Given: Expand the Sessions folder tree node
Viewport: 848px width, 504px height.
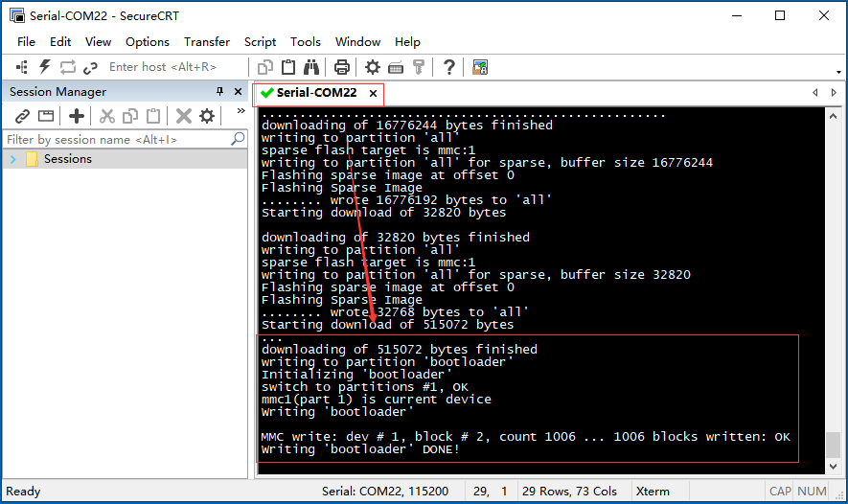Looking at the screenshot, I should point(13,159).
